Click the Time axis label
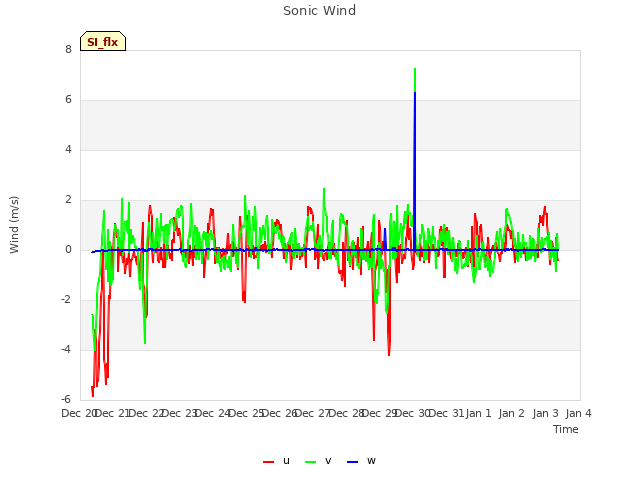The width and height of the screenshot is (640, 480). 566,429
